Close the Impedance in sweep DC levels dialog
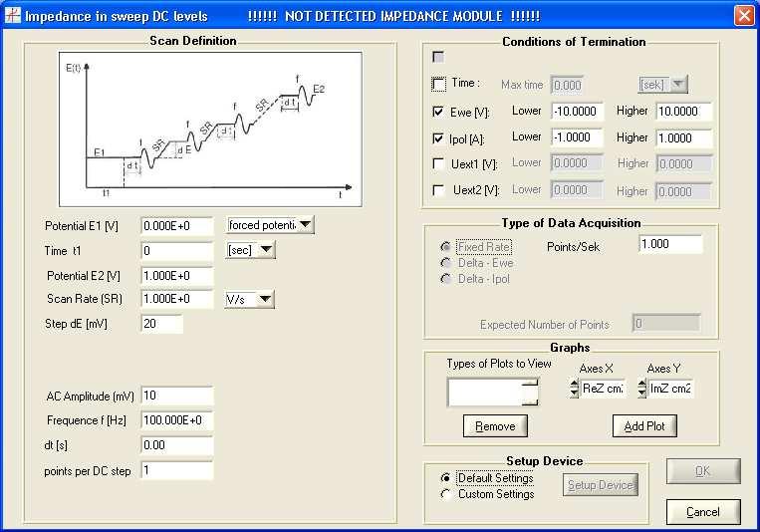This screenshot has height=532, width=760. pos(744,16)
